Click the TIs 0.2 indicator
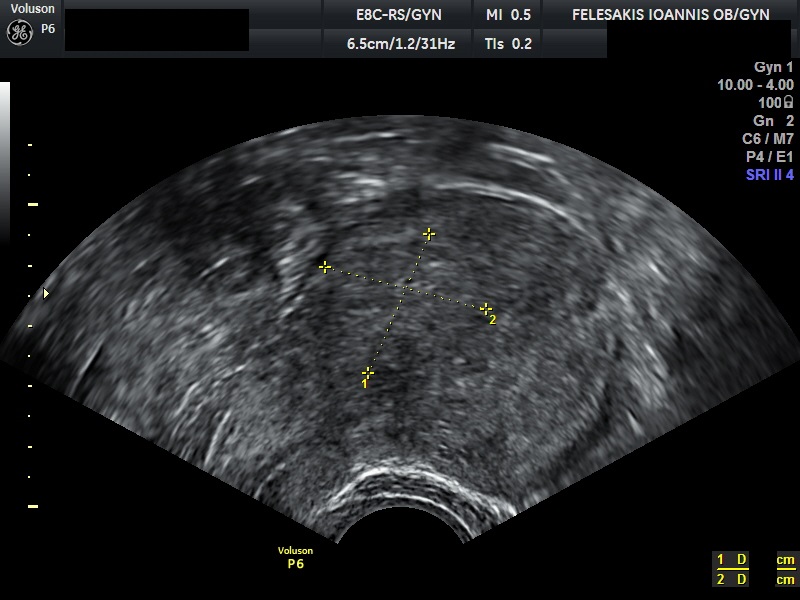 pyautogui.click(x=508, y=44)
